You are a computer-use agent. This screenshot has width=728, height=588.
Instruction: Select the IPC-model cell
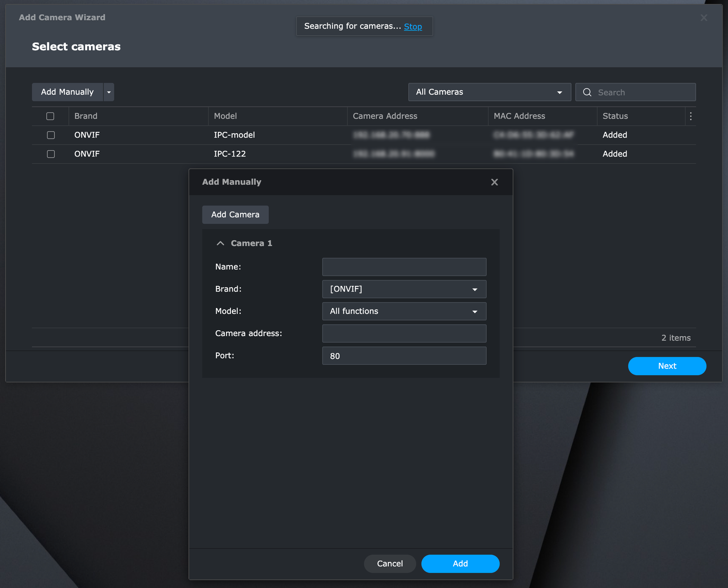tap(234, 135)
